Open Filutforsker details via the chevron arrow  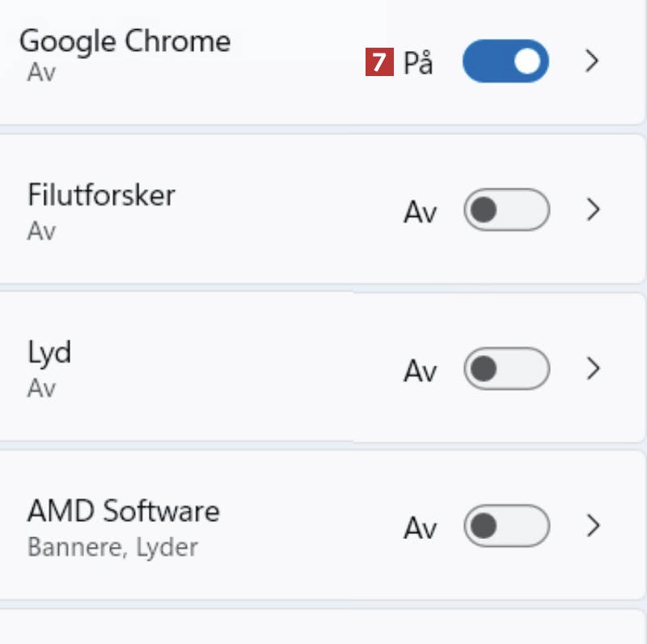[x=593, y=210]
